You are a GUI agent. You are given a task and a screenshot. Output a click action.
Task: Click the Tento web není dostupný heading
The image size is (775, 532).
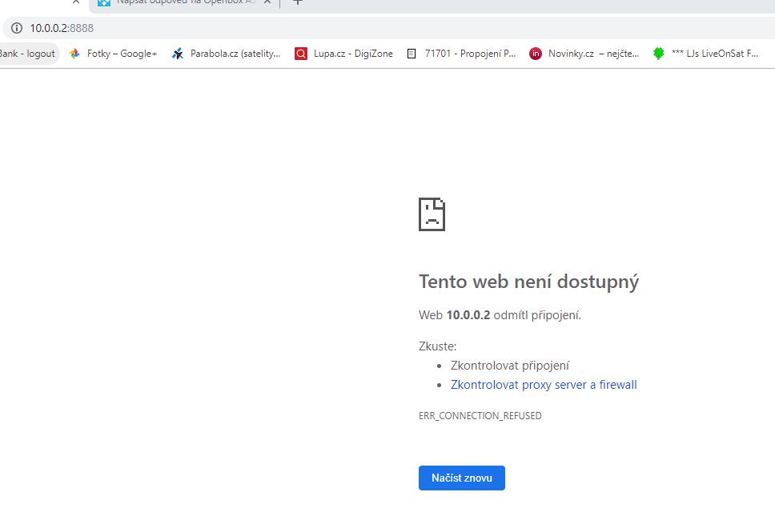(528, 282)
